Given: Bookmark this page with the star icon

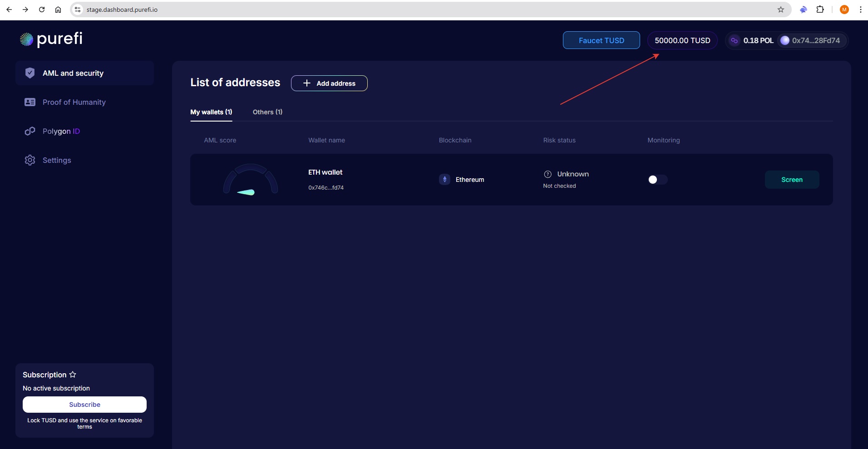Looking at the screenshot, I should (780, 10).
